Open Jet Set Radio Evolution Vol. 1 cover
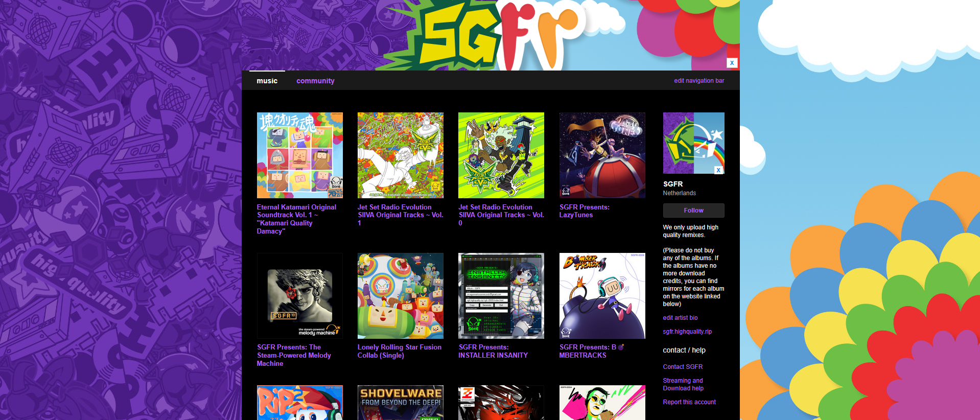 pyautogui.click(x=401, y=155)
